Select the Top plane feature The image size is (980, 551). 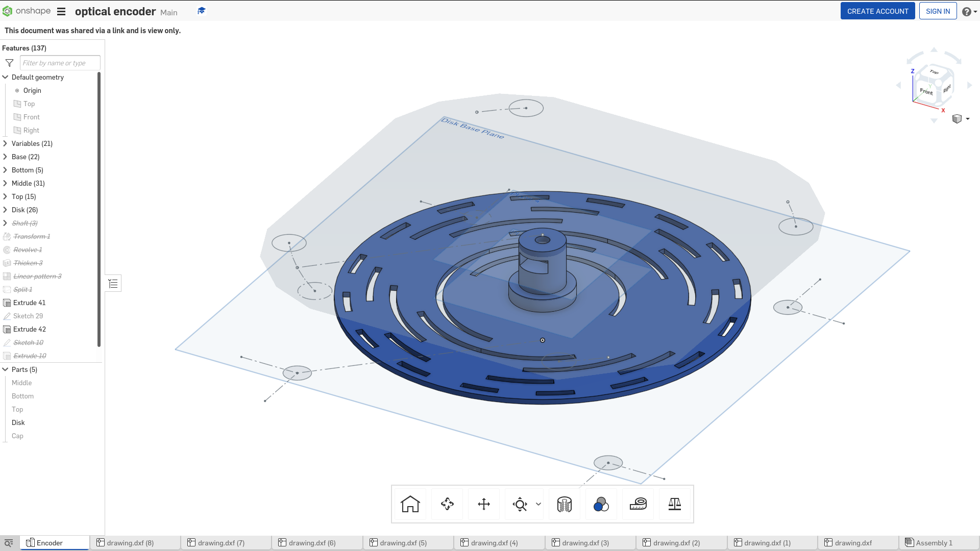pos(29,104)
